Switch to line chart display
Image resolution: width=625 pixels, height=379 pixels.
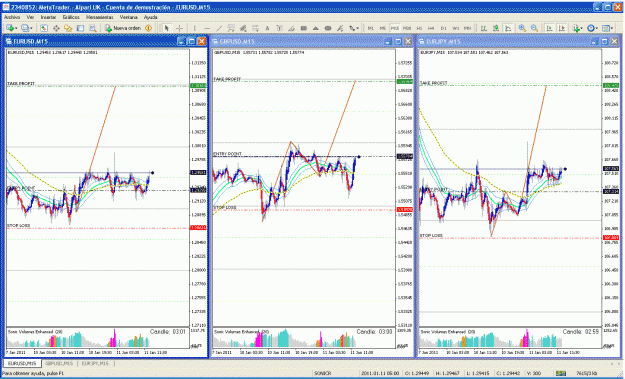click(x=508, y=28)
